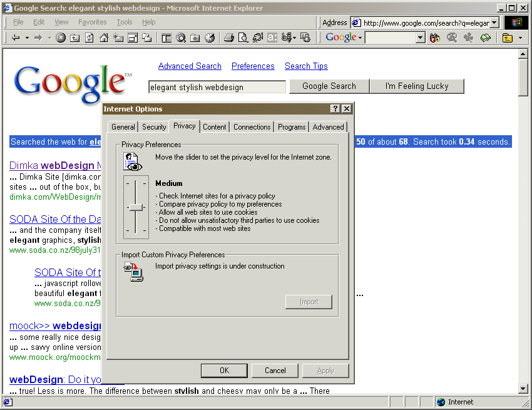Click the Up folder icon in Google toolbar

[507, 38]
